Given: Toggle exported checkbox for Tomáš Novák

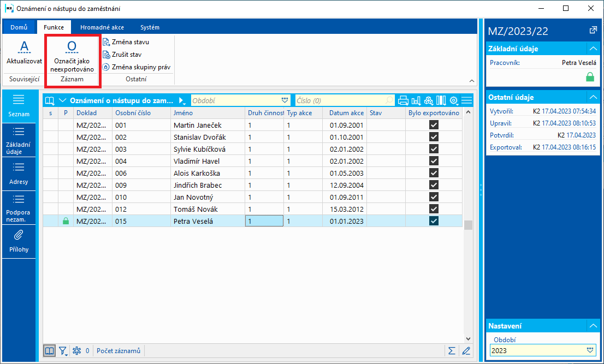Looking at the screenshot, I should click(434, 209).
